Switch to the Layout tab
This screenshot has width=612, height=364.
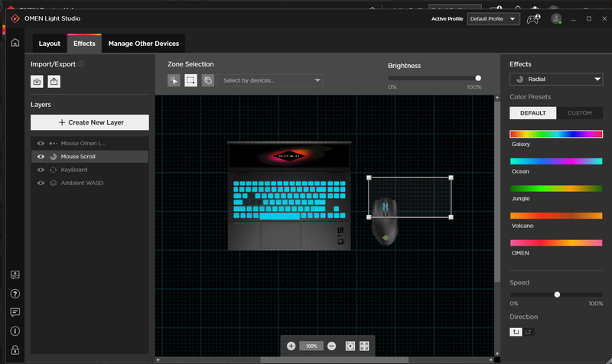point(50,44)
